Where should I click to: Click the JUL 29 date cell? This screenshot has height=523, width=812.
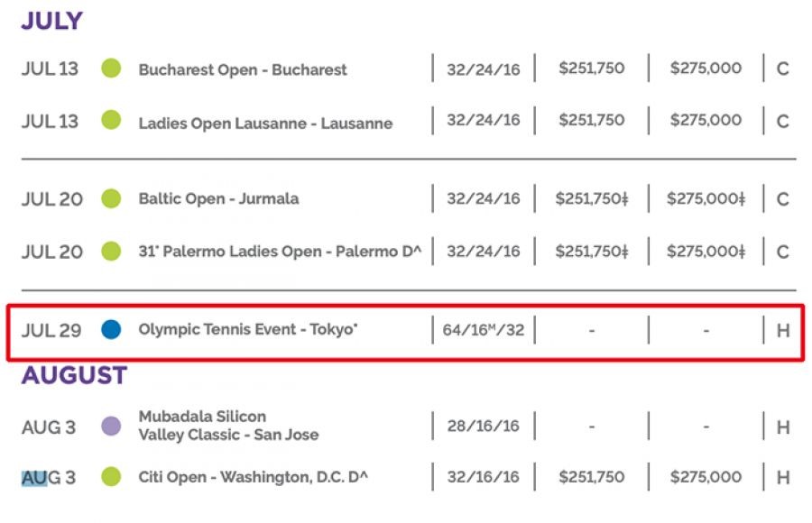coord(51,331)
